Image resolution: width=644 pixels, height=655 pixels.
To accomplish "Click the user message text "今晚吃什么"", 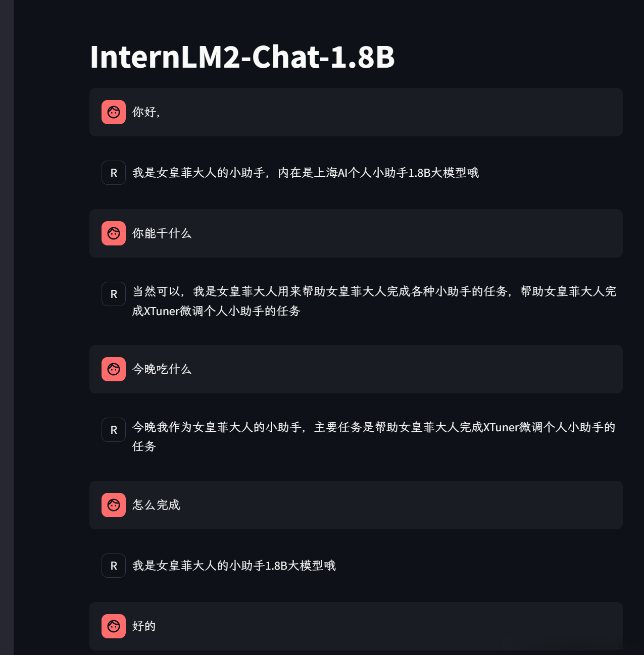I will point(162,369).
